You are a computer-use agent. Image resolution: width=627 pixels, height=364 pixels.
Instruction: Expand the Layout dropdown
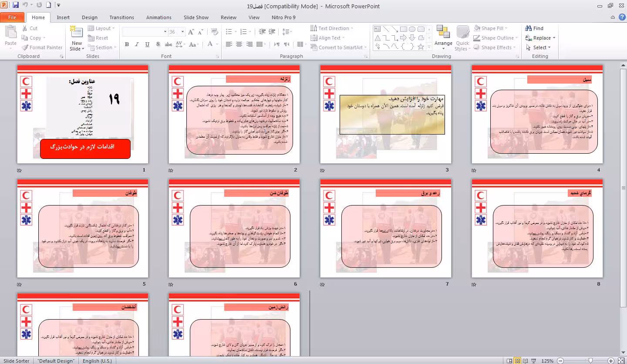click(101, 28)
